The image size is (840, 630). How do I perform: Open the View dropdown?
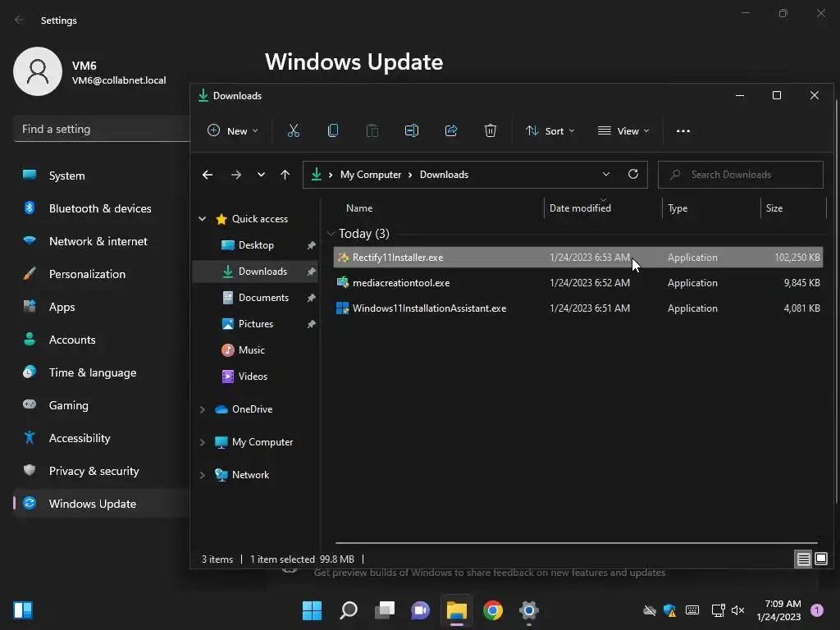(623, 130)
